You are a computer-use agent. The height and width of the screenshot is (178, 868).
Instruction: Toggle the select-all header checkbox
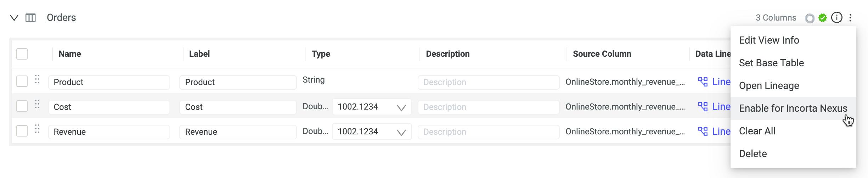point(22,54)
